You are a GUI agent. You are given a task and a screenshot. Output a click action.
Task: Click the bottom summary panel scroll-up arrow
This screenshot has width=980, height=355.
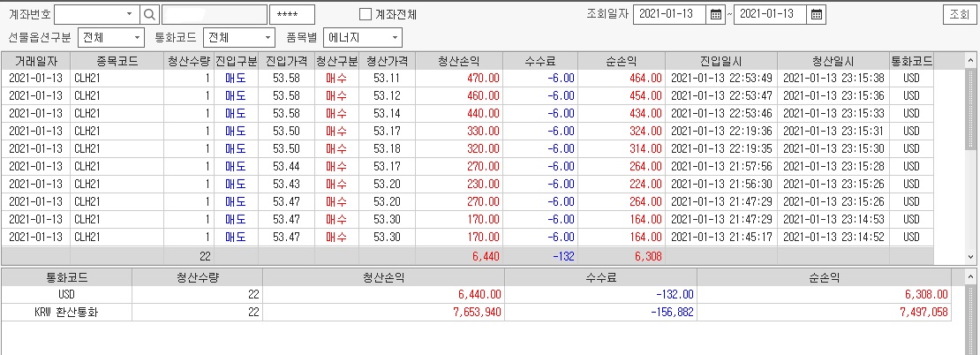click(x=970, y=276)
